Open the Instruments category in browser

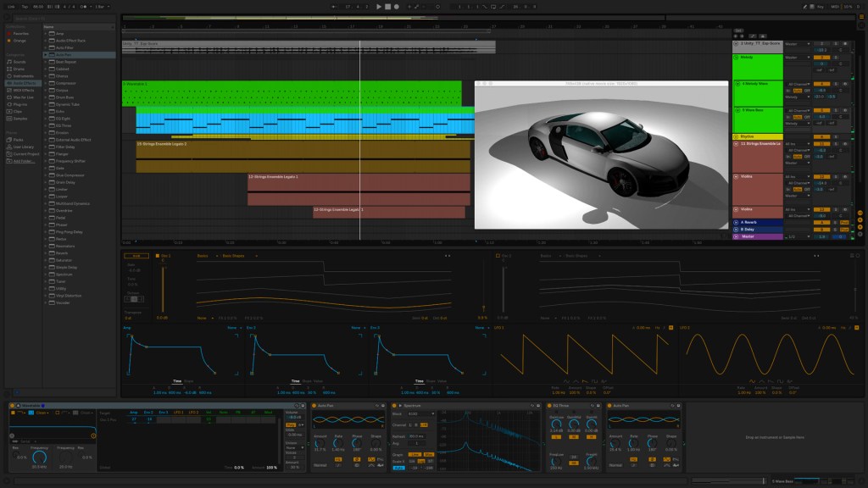coord(23,76)
